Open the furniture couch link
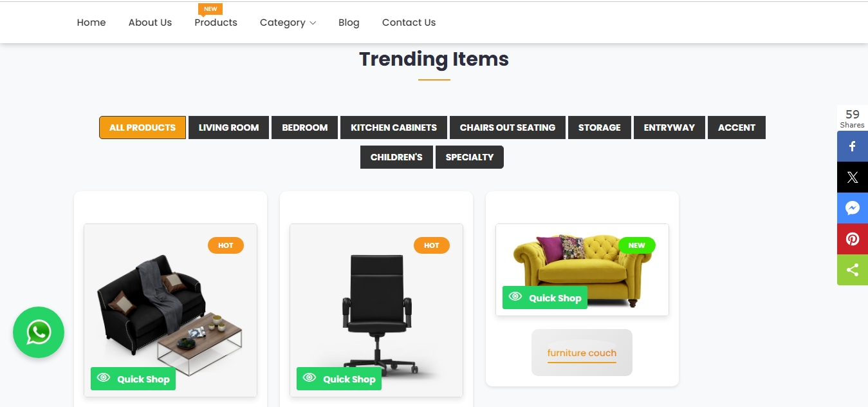This screenshot has height=407, width=868. tap(581, 352)
